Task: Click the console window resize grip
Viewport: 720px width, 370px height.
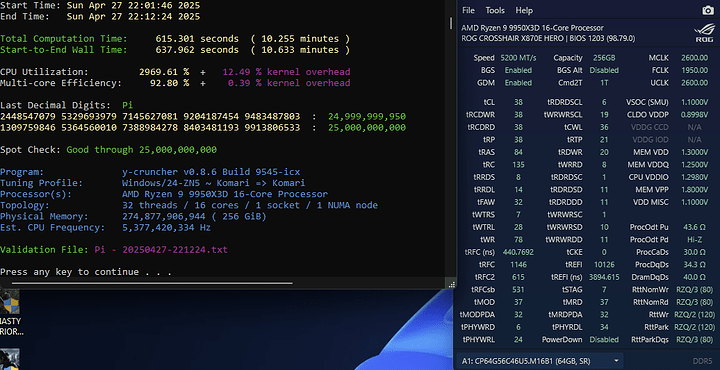Action: 451,285
